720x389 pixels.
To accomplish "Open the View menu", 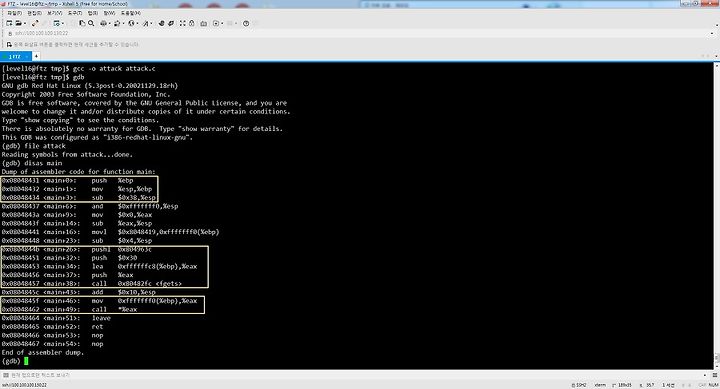I will (x=55, y=13).
